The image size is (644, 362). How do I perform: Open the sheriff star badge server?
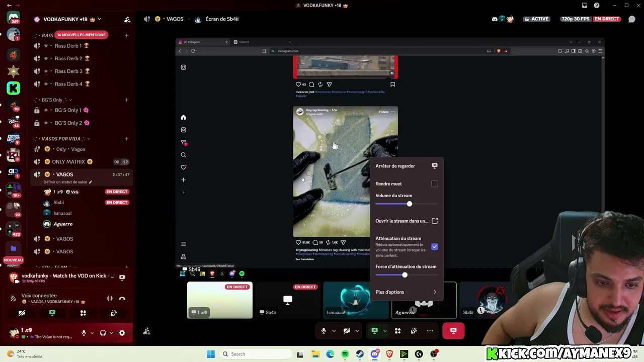(x=14, y=71)
